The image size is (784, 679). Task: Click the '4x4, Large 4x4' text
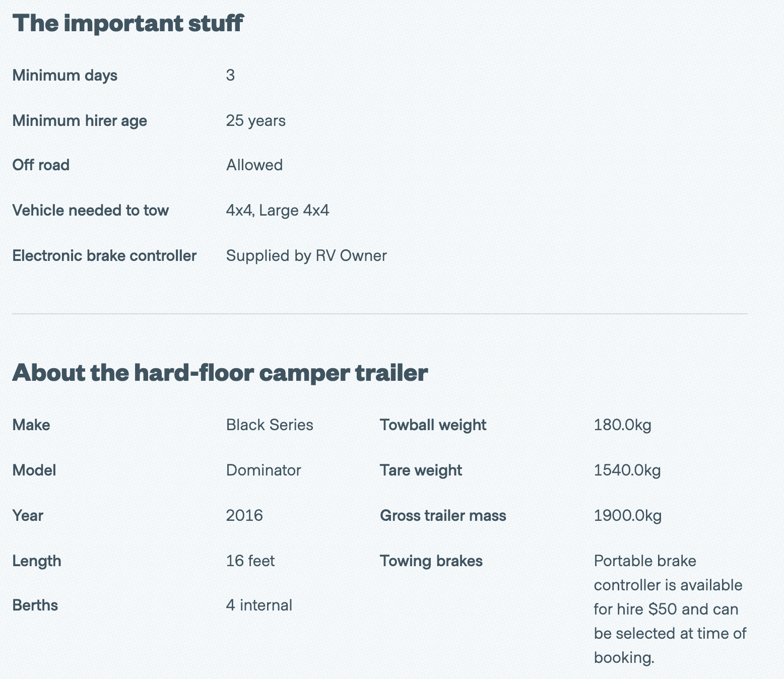(278, 211)
